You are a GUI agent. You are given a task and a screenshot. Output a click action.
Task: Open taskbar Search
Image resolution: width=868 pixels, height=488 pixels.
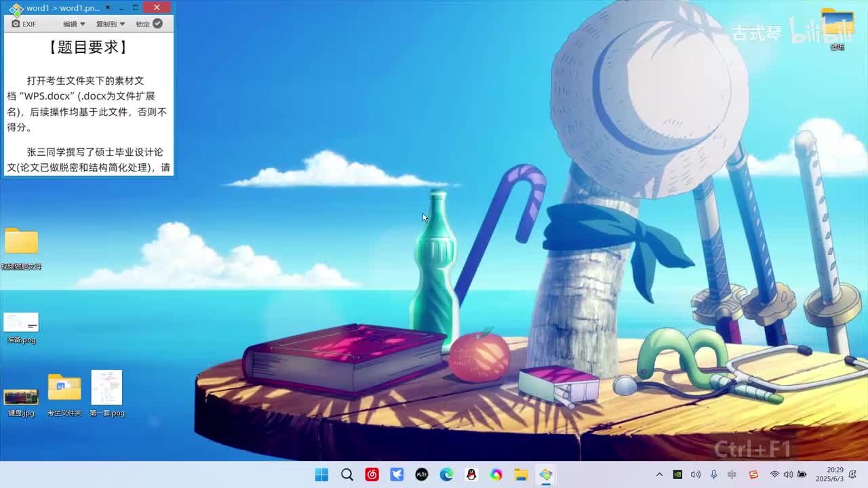coord(347,474)
